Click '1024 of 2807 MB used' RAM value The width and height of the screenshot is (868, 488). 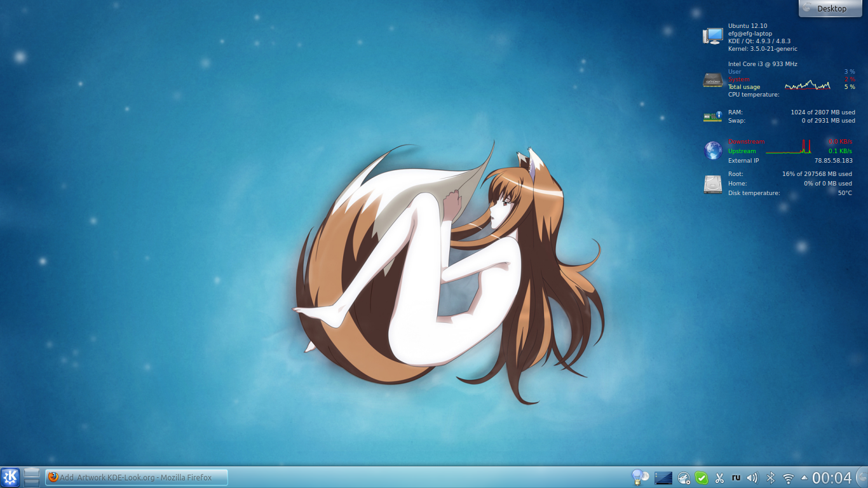(x=823, y=112)
